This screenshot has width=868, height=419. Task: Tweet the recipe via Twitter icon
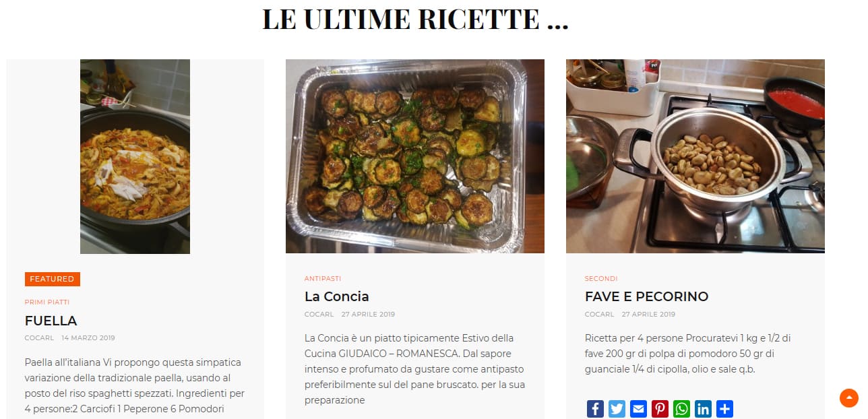(x=617, y=409)
